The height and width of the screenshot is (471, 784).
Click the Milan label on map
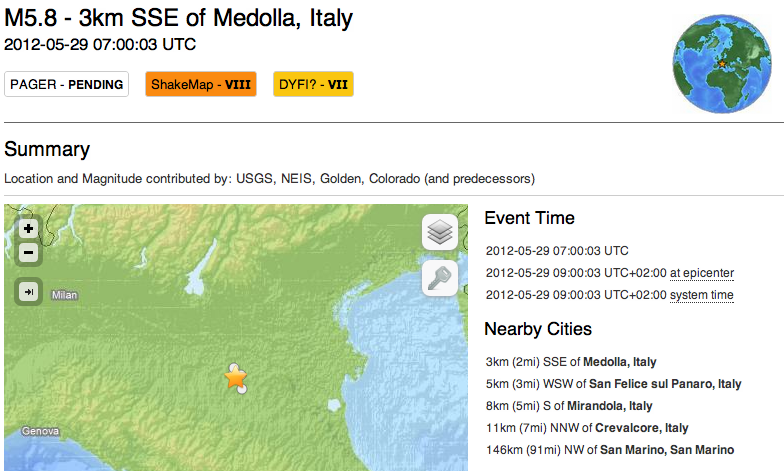[x=64, y=295]
